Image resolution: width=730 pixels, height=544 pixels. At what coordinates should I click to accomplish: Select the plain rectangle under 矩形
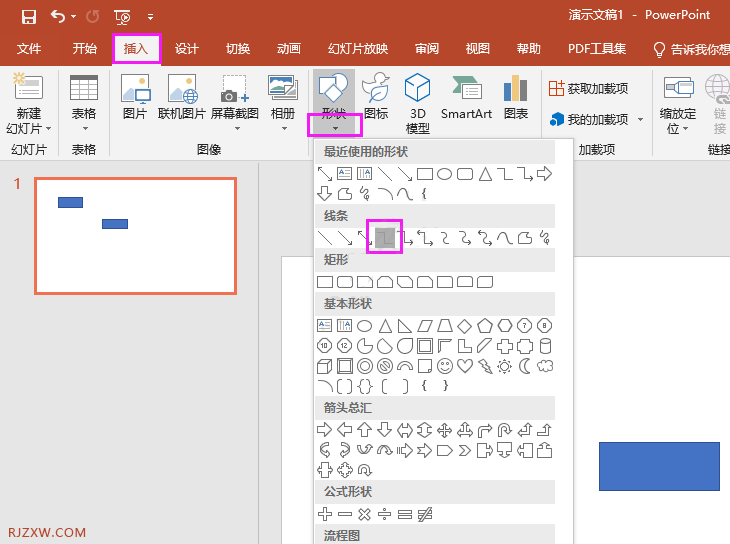(325, 282)
